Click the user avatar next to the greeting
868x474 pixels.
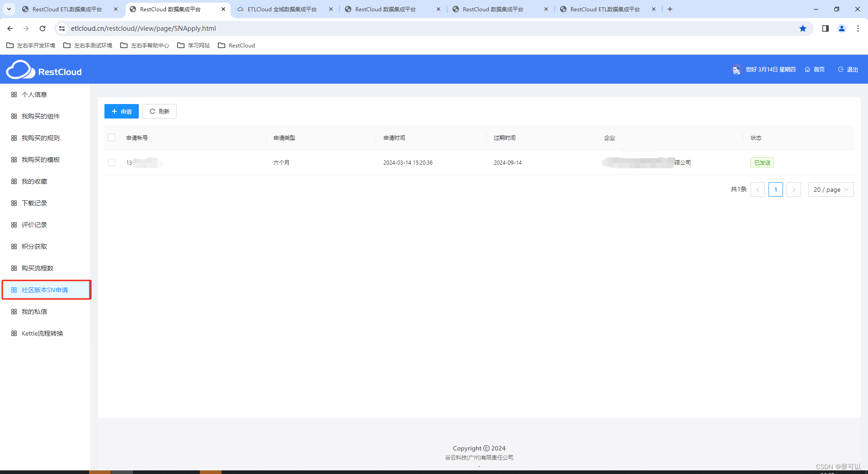(736, 69)
